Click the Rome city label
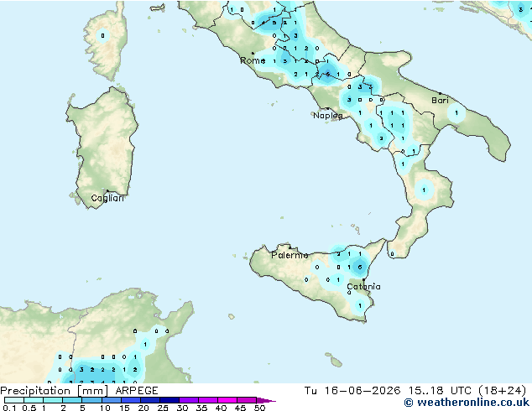This screenshot has width=532, height=411. [x=253, y=60]
